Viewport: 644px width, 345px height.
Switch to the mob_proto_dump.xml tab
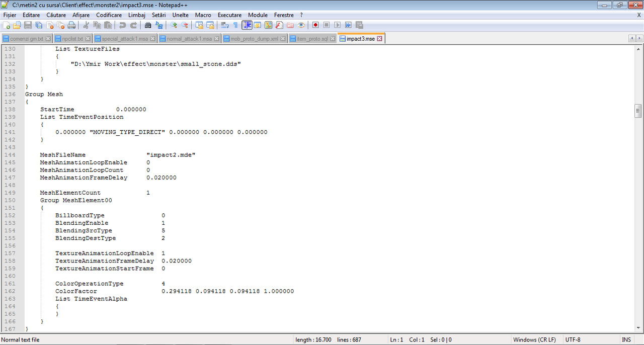254,39
